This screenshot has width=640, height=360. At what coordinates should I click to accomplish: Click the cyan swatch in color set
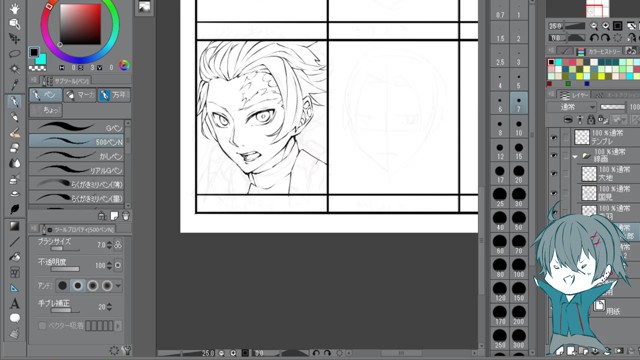[558, 62]
